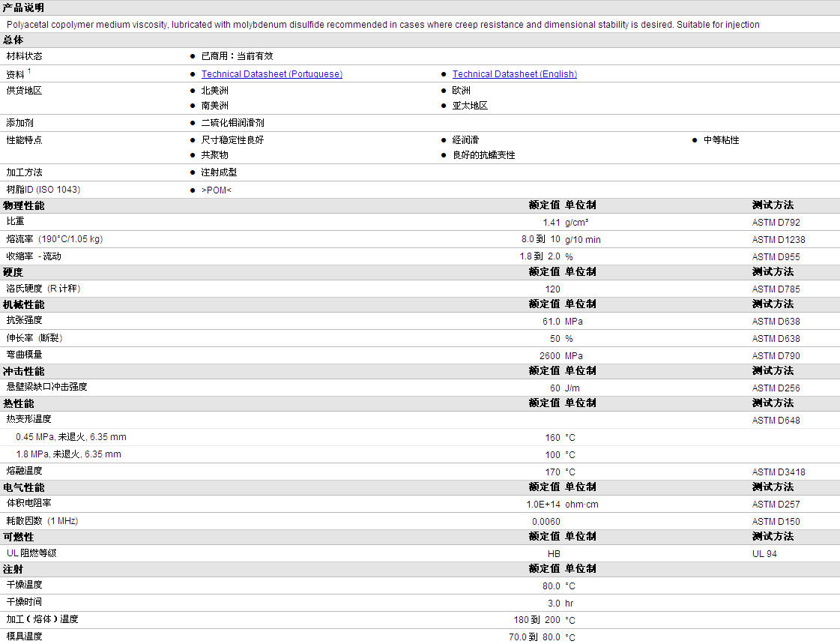Image resolution: width=840 pixels, height=644 pixels.
Task: Click the '经润滑' feature entry
Action: coord(465,140)
